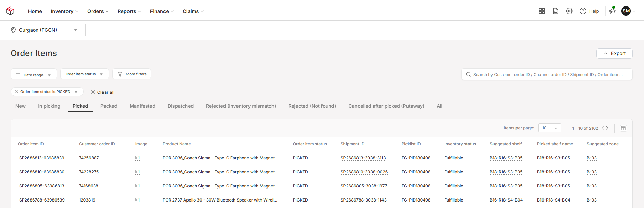
Task: Click the funnel icon in More filters
Action: click(x=120, y=74)
